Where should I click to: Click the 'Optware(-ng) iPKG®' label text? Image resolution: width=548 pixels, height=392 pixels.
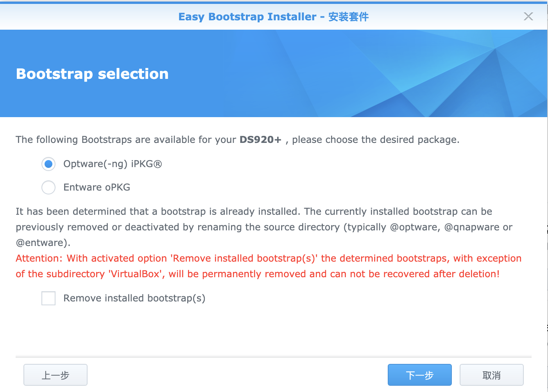[x=113, y=164]
